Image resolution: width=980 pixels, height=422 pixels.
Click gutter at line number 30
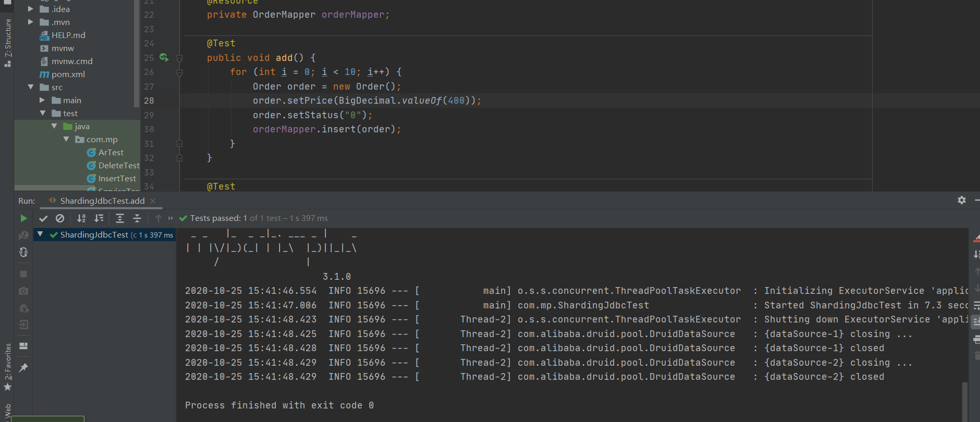(149, 129)
